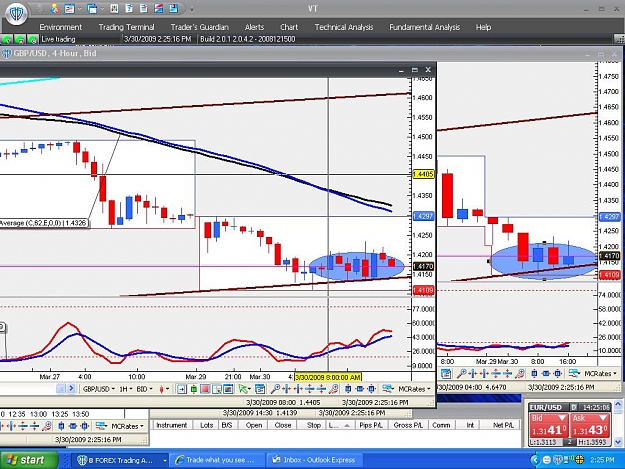Click the Bid 1.3141 sell button for EUR/USD
This screenshot has height=469, width=625.
click(548, 425)
